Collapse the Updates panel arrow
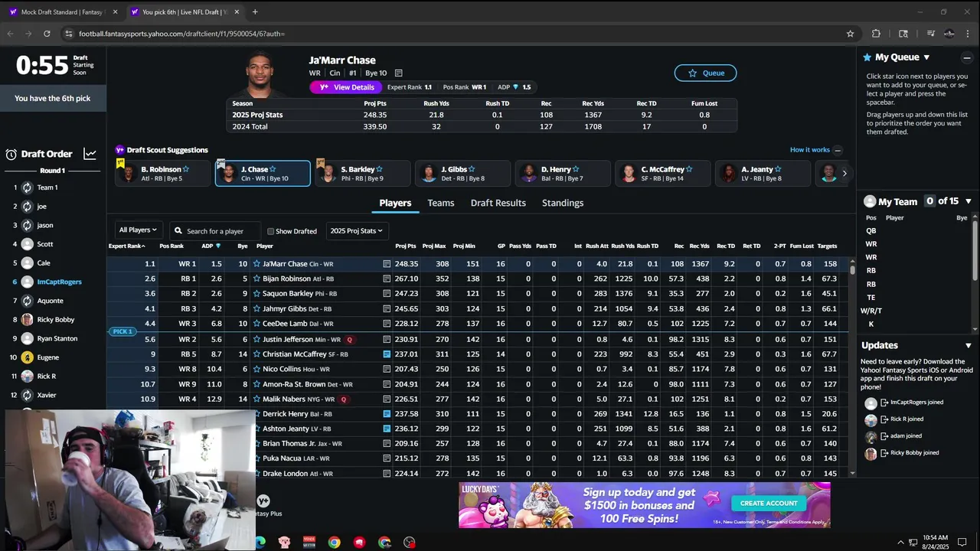980x551 pixels. point(968,346)
